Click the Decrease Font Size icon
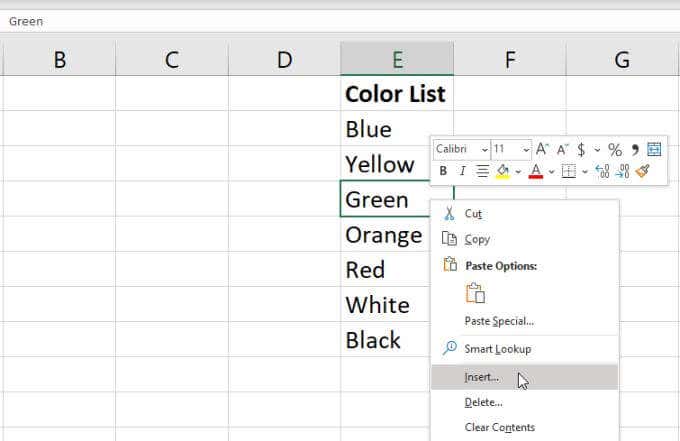This screenshot has height=441, width=680. (x=560, y=149)
